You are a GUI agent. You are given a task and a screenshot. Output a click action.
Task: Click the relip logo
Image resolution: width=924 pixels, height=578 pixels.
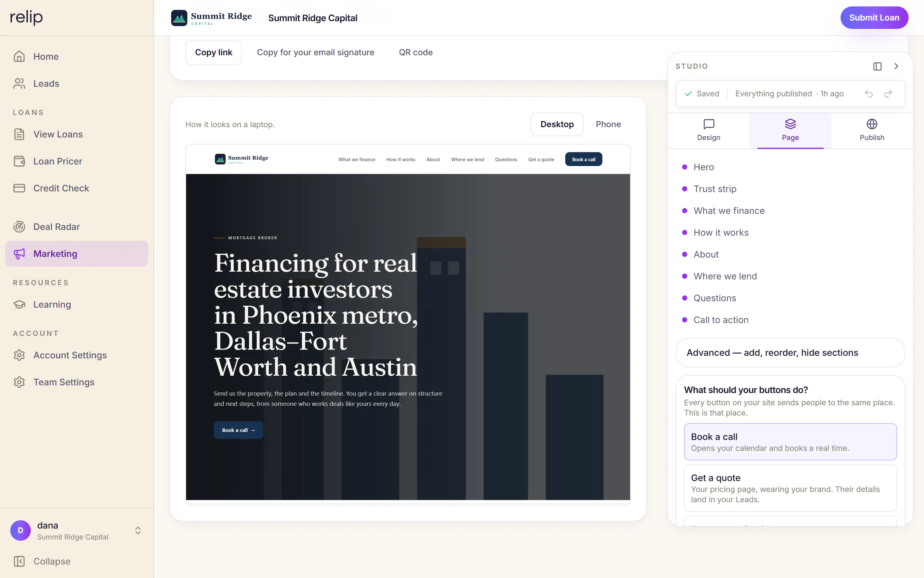(x=26, y=17)
